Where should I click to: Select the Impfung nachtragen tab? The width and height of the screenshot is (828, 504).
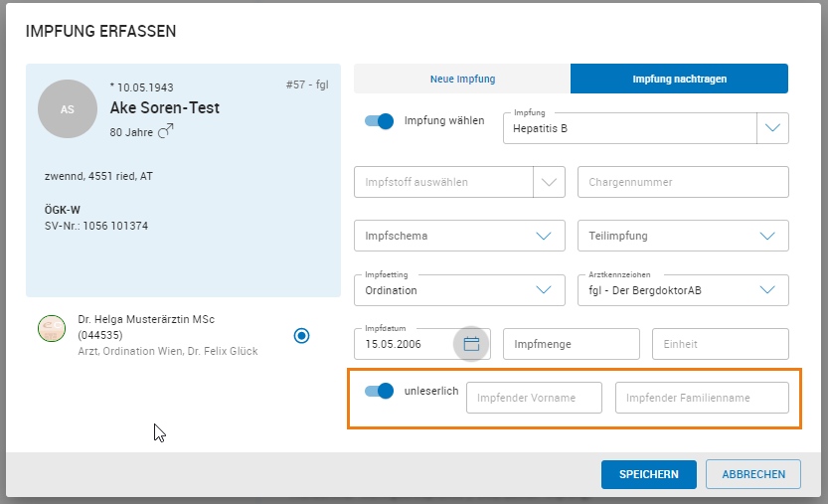(x=679, y=79)
